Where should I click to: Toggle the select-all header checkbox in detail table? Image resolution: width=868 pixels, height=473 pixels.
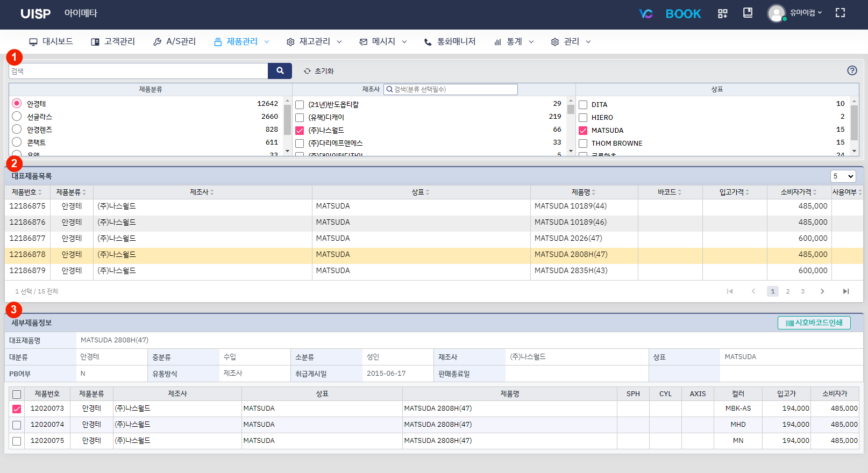(17, 395)
